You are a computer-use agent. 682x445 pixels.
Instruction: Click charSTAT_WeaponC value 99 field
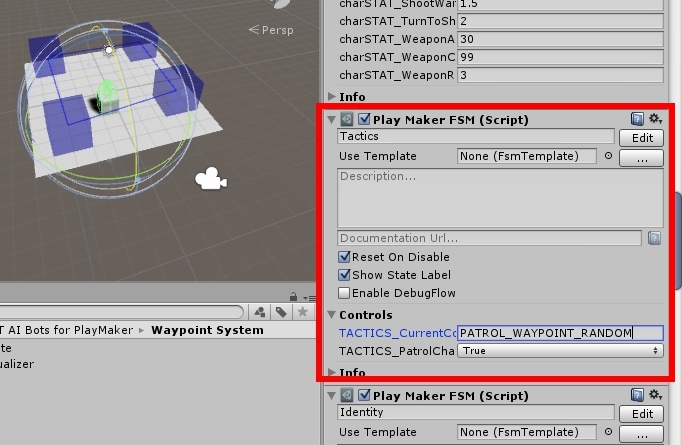560,57
